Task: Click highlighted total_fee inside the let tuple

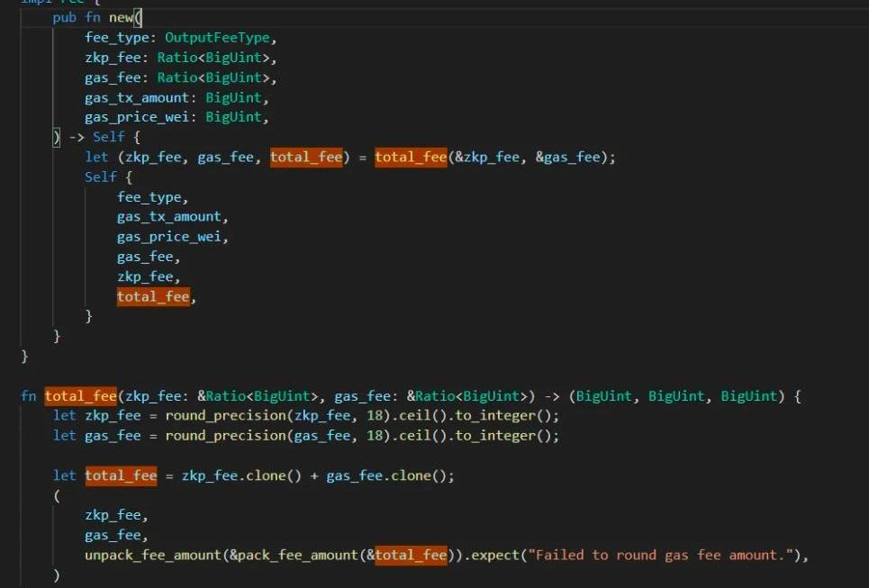Action: (306, 157)
